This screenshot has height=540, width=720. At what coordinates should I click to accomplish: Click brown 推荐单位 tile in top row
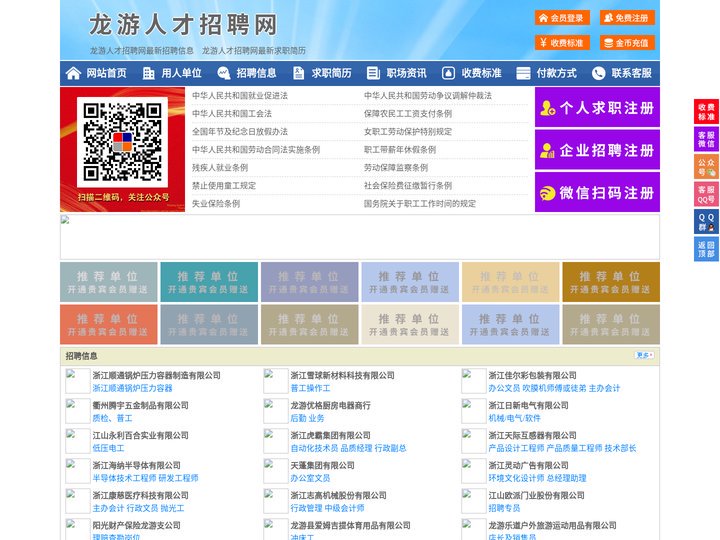pos(611,282)
